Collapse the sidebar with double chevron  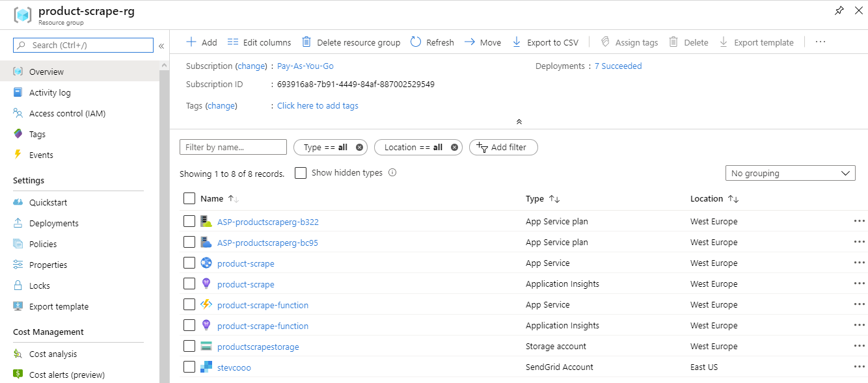(161, 46)
